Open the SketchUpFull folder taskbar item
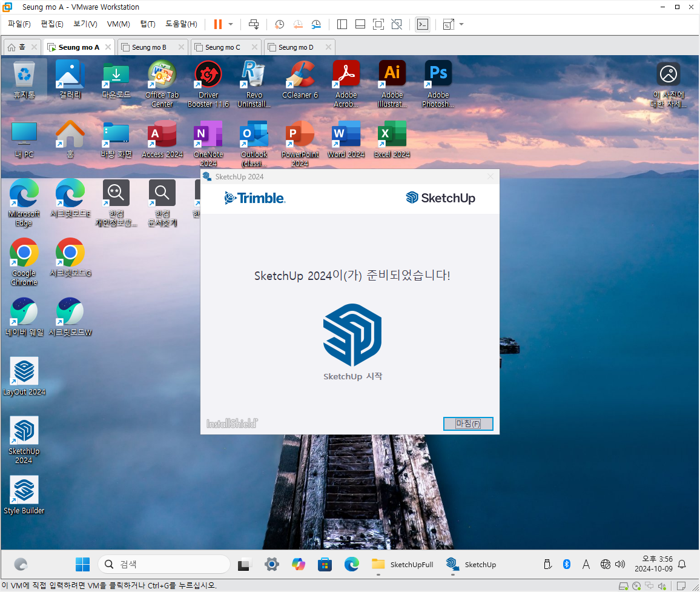The image size is (700, 592). point(402,564)
